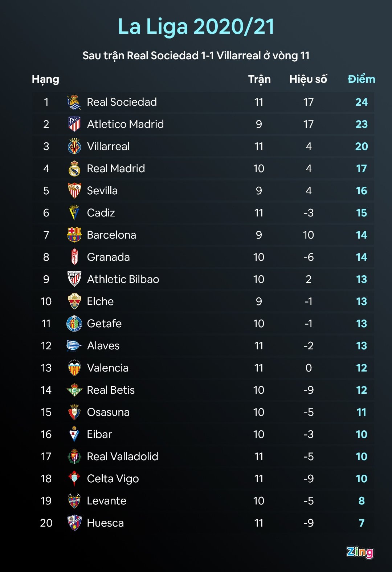
Task: Select the Villarreal yellow crest
Action: 74,146
